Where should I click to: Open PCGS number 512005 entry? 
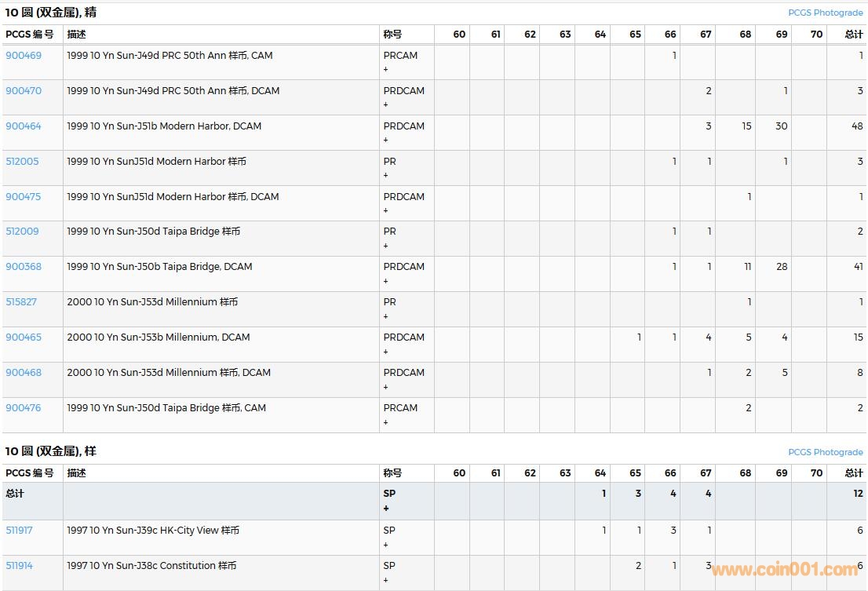[x=22, y=162]
